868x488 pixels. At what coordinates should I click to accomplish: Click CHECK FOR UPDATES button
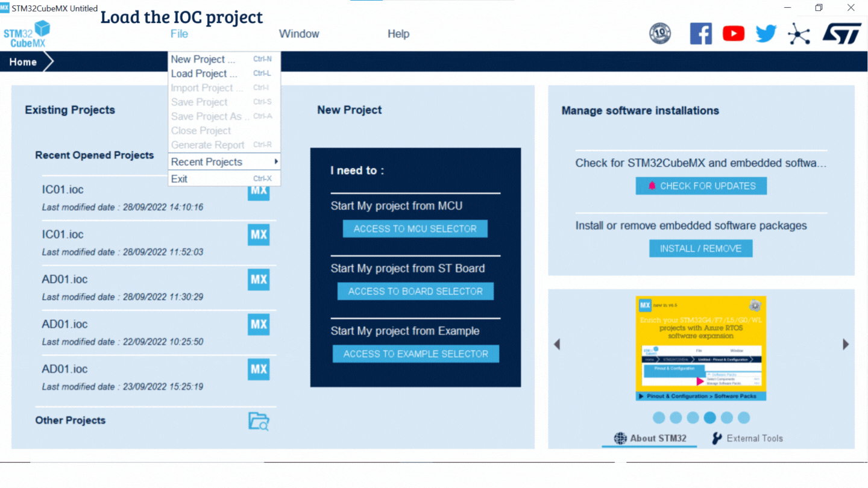click(701, 186)
